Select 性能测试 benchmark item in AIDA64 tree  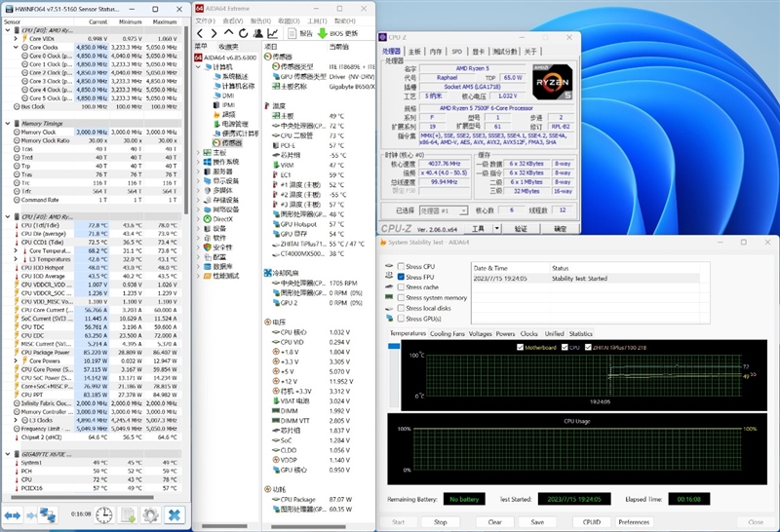(x=226, y=276)
